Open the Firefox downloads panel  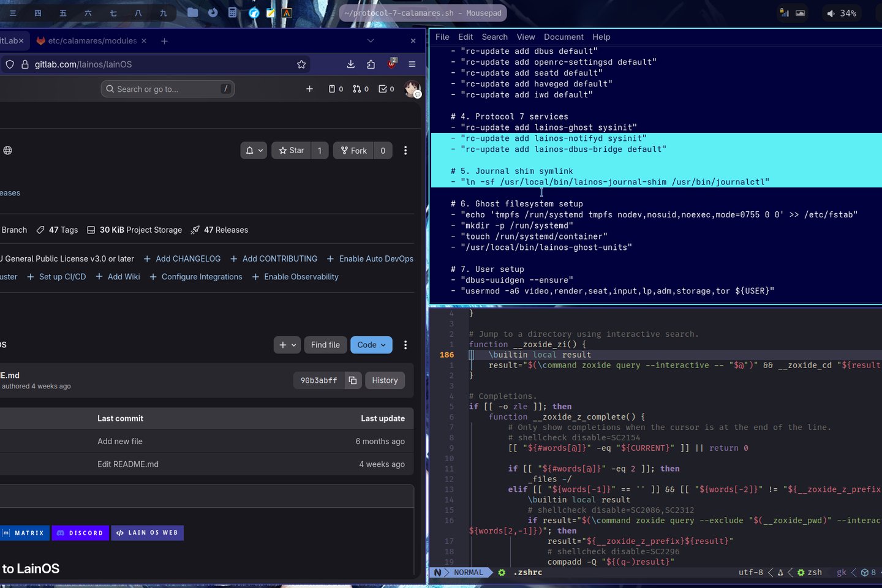point(351,64)
